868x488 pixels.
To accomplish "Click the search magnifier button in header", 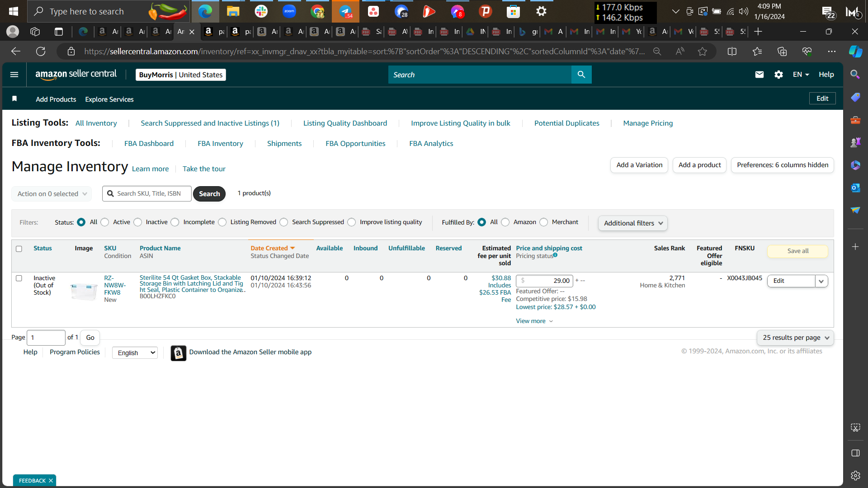I will [581, 75].
